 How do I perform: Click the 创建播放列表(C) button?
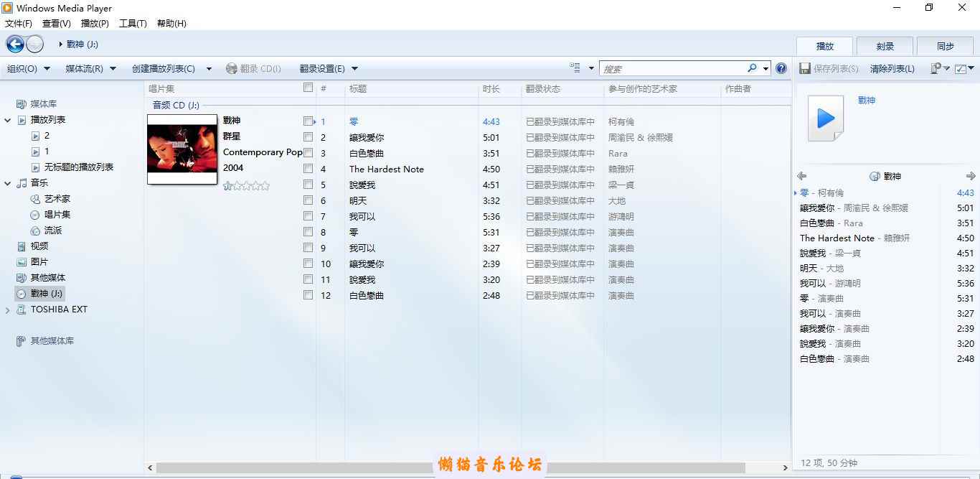click(x=164, y=69)
